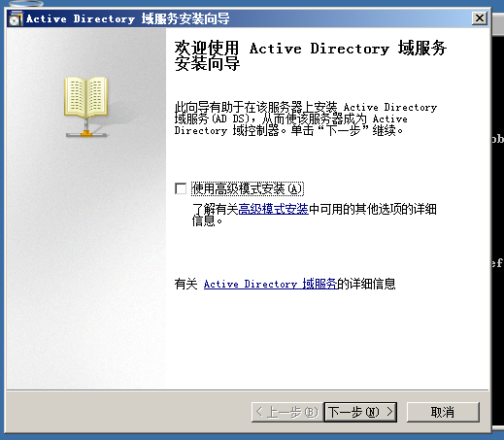Focus the black console window behind wizard
The image size is (504, 440).
coord(498,201)
